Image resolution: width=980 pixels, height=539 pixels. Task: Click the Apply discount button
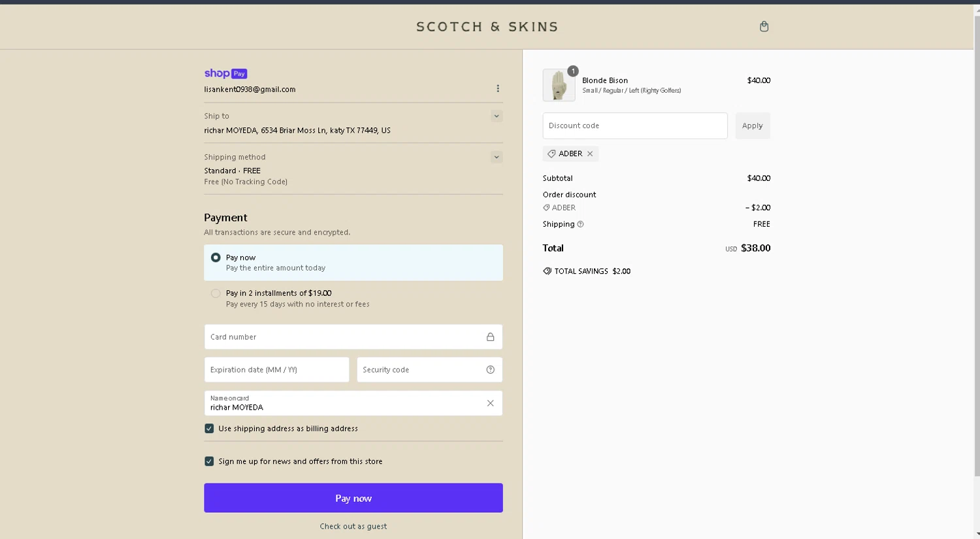[x=753, y=125]
